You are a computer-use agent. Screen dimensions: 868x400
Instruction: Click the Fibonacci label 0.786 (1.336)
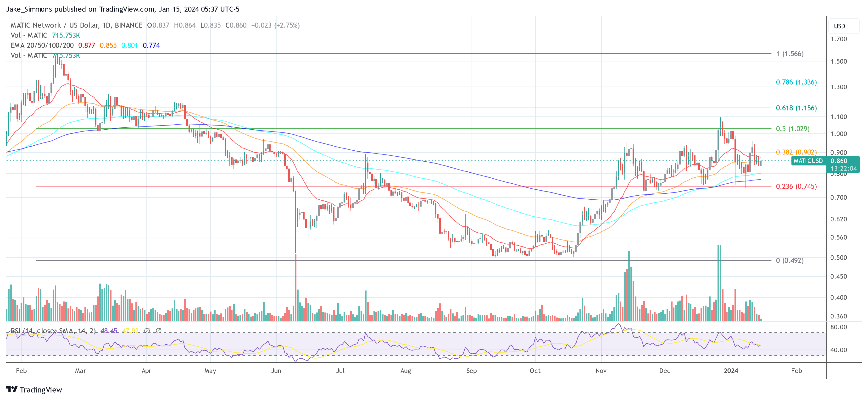(x=796, y=82)
